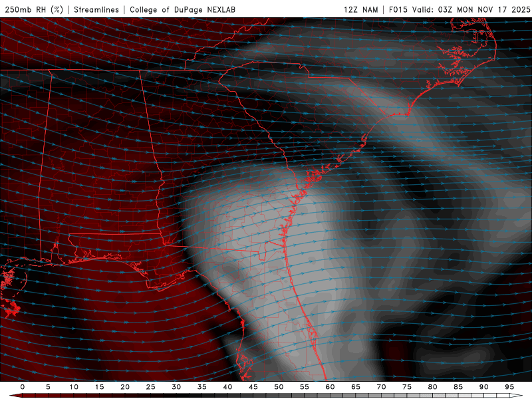Image resolution: width=532 pixels, height=399 pixels.
Task: Click the colorbar label "10"
Action: pyautogui.click(x=74, y=387)
